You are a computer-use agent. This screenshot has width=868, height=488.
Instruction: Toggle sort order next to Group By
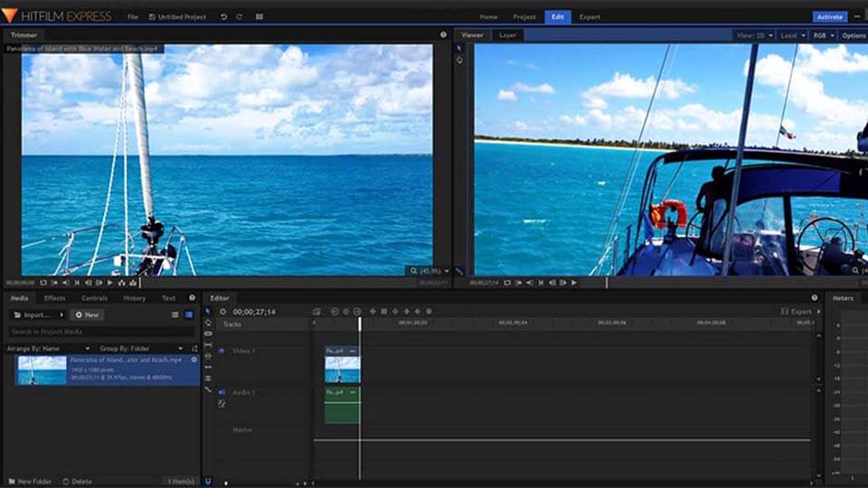(x=194, y=349)
